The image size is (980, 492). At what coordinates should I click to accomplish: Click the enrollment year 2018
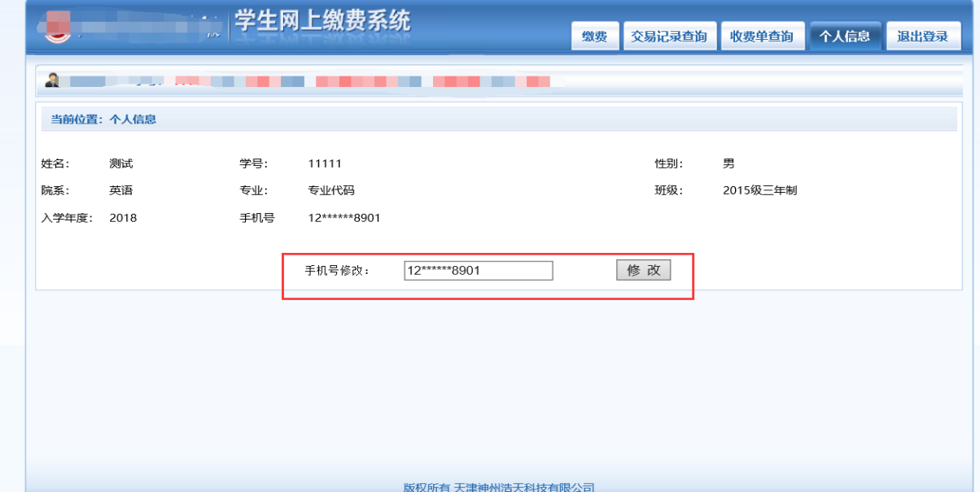[x=123, y=218]
